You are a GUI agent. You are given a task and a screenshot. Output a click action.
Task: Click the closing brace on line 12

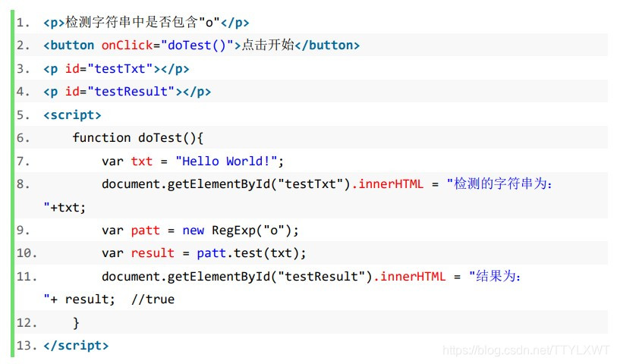(x=76, y=323)
